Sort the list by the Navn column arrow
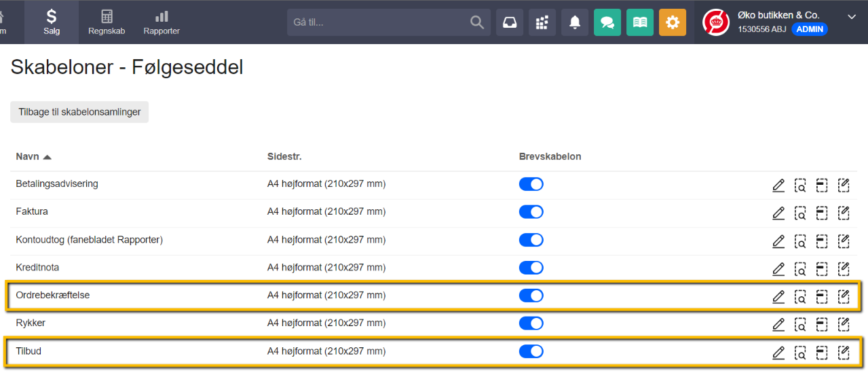868x390 pixels. coord(47,157)
